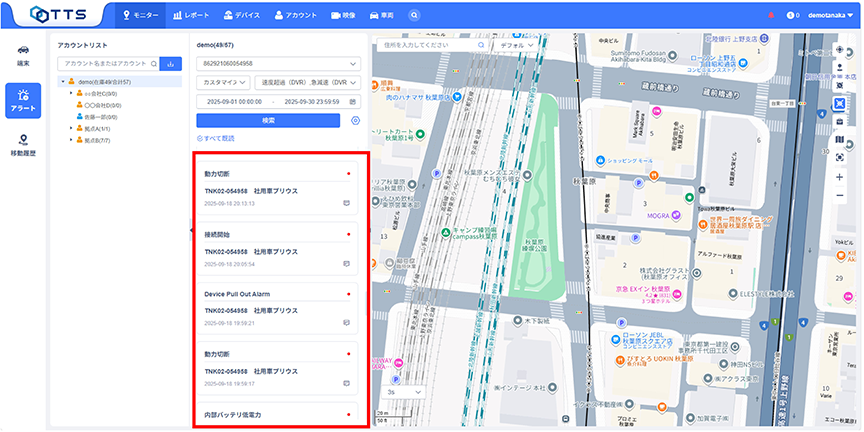The height and width of the screenshot is (432, 864).
Task: Open the アラート sidebar panel
Action: coord(22,99)
